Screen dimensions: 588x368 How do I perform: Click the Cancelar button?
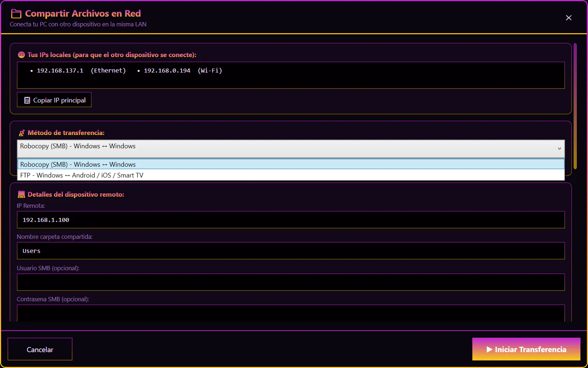(x=40, y=349)
